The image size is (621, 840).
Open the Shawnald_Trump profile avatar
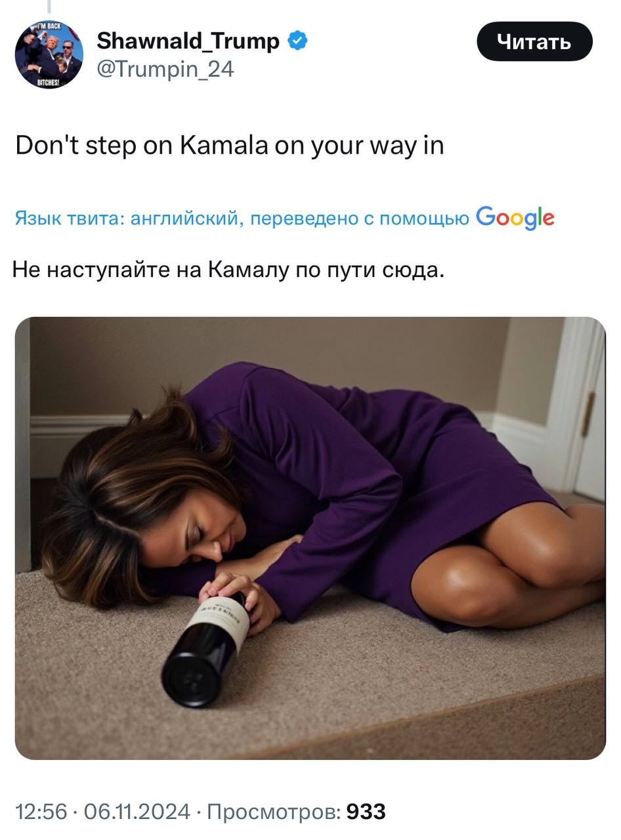(49, 54)
